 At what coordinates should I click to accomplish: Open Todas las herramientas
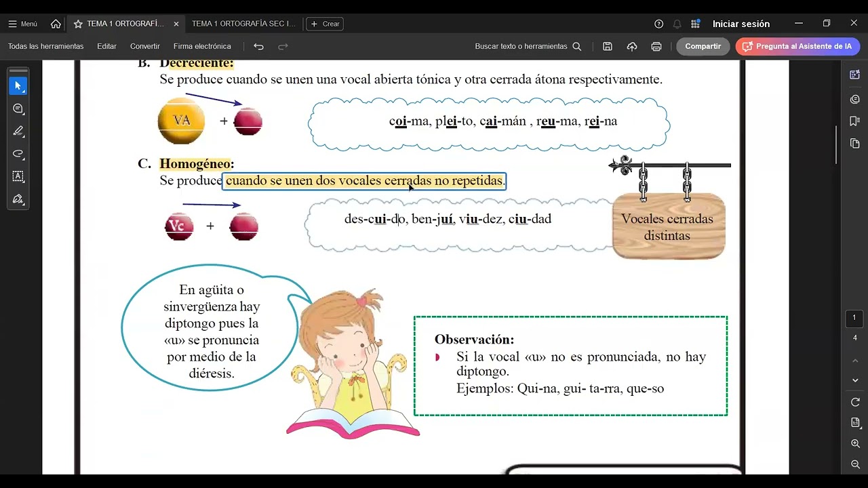pos(46,46)
